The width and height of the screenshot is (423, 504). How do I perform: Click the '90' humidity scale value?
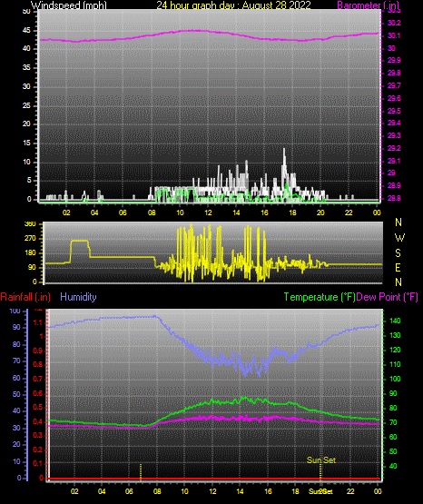coord(16,327)
